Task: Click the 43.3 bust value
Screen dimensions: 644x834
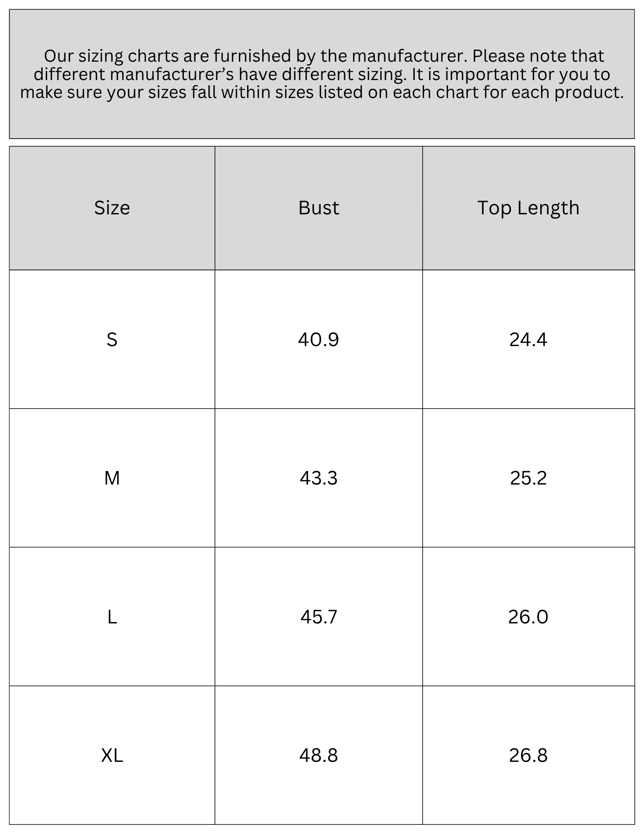Action: click(318, 478)
